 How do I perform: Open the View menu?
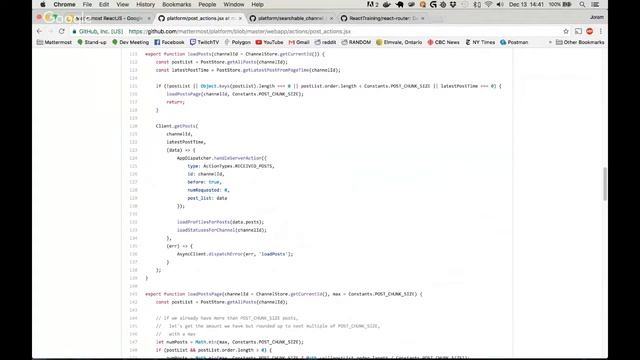(122, 4)
